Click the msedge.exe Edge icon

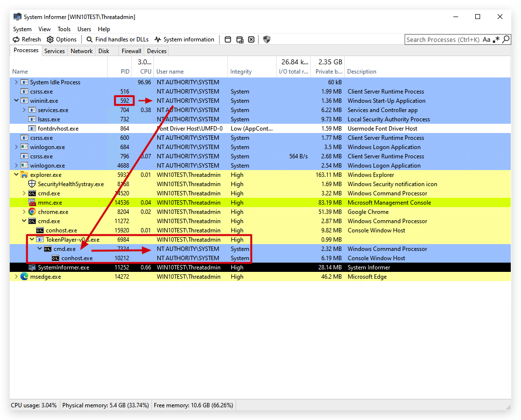click(x=24, y=276)
